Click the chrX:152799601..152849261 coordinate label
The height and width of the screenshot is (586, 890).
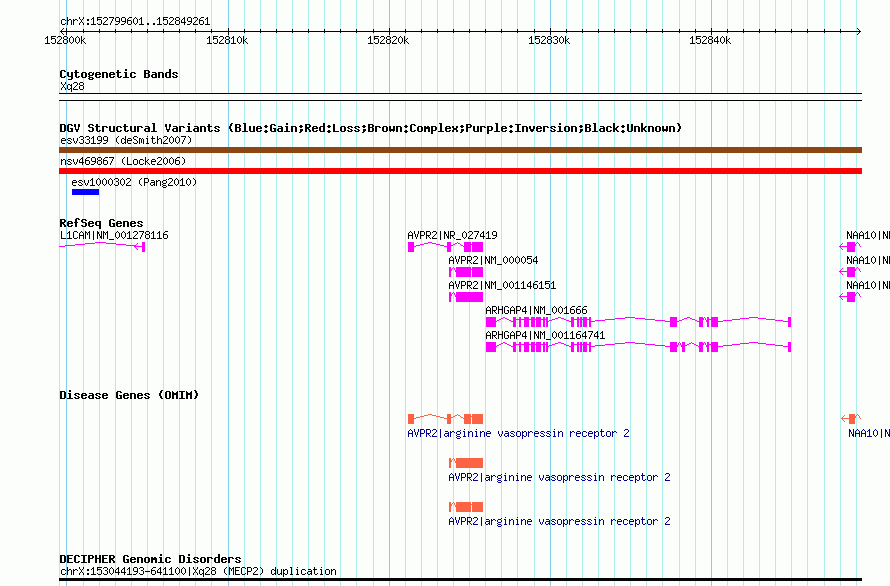[x=135, y=22]
